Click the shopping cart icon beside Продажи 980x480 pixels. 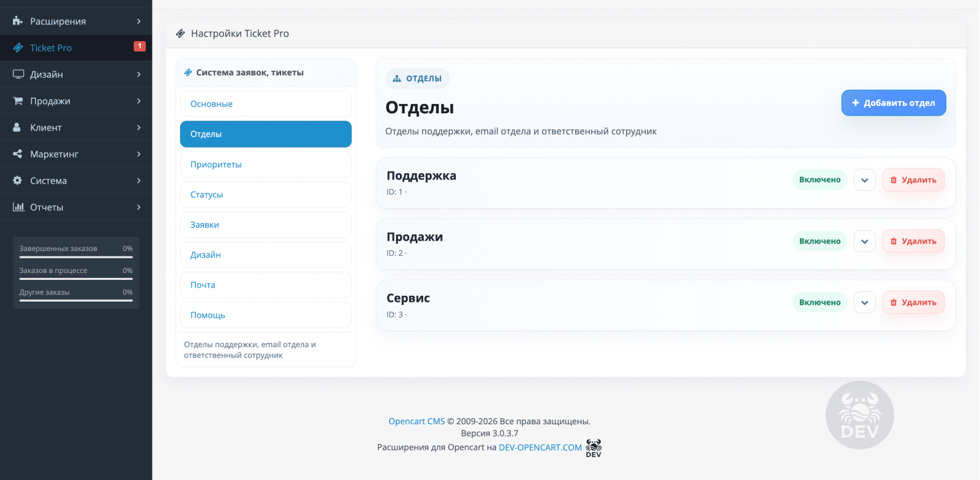(x=18, y=100)
